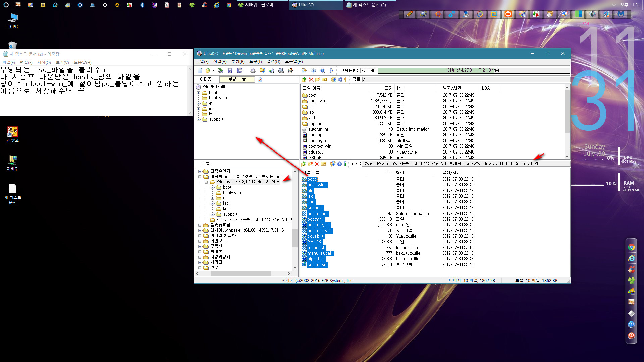This screenshot has width=644, height=362.
Task: Open the 도구(T) menu in UltraISO
Action: tap(256, 62)
